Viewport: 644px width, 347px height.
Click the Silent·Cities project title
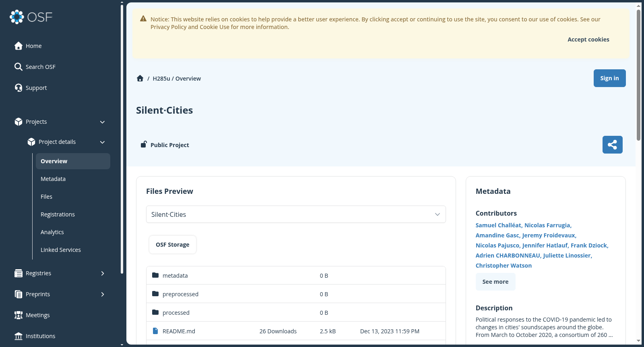point(164,110)
